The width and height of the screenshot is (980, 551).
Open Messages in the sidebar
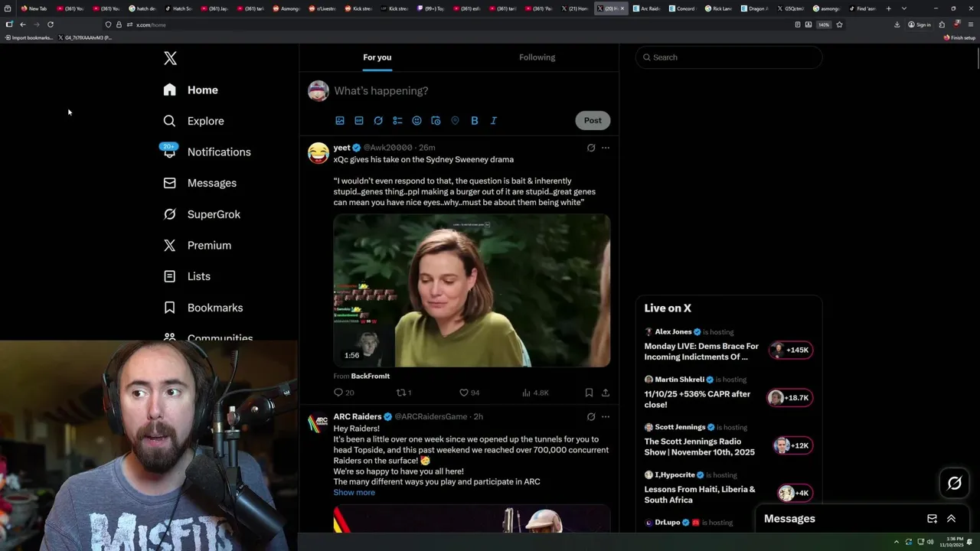coord(200,183)
